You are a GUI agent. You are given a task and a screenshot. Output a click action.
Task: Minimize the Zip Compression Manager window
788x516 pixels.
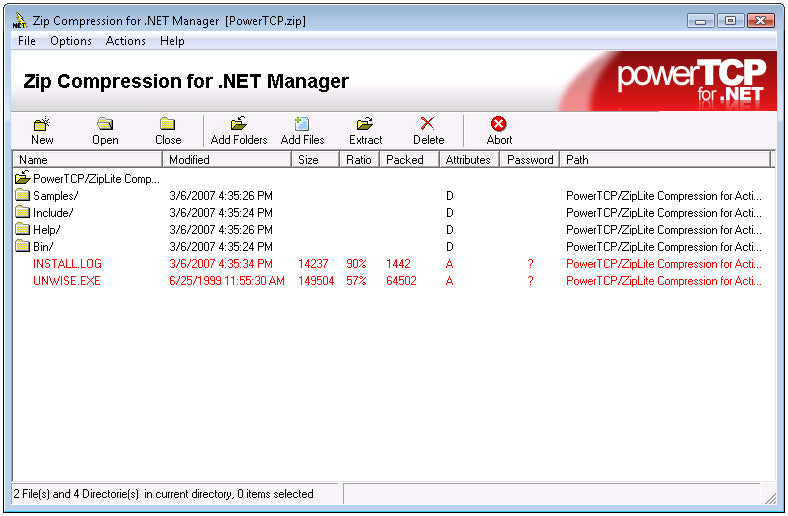pos(701,21)
